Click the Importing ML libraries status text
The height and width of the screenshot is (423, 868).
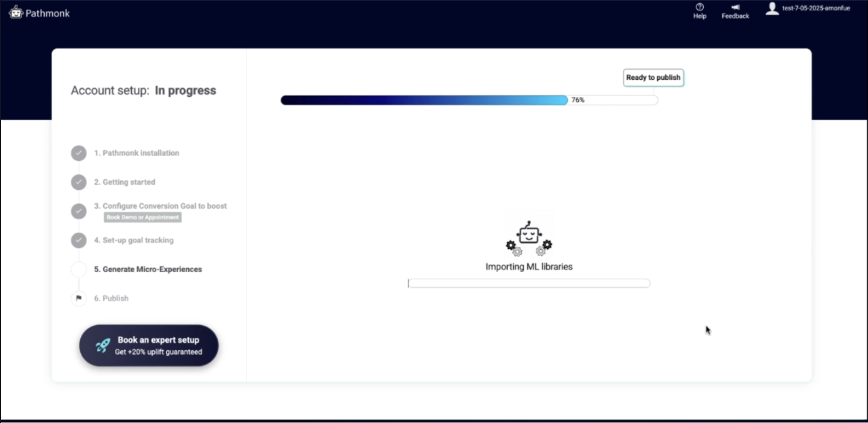click(x=529, y=267)
